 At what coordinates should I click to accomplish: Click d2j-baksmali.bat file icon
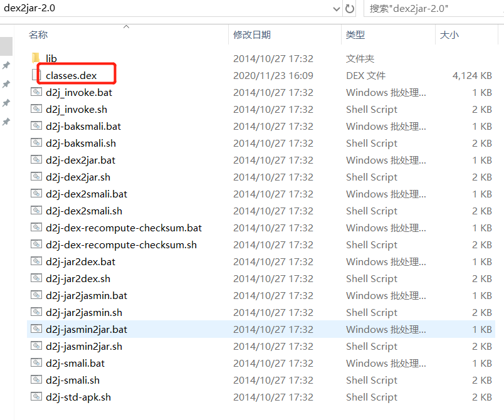pyautogui.click(x=36, y=125)
